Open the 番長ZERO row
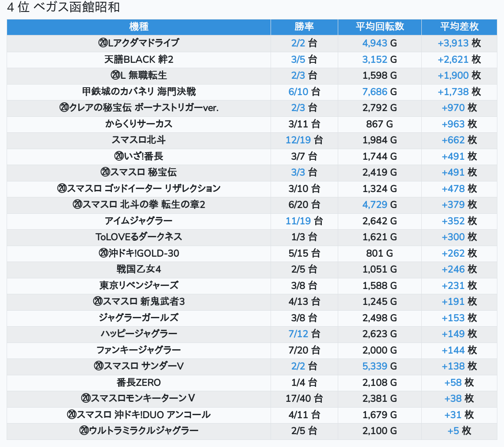 [138, 382]
